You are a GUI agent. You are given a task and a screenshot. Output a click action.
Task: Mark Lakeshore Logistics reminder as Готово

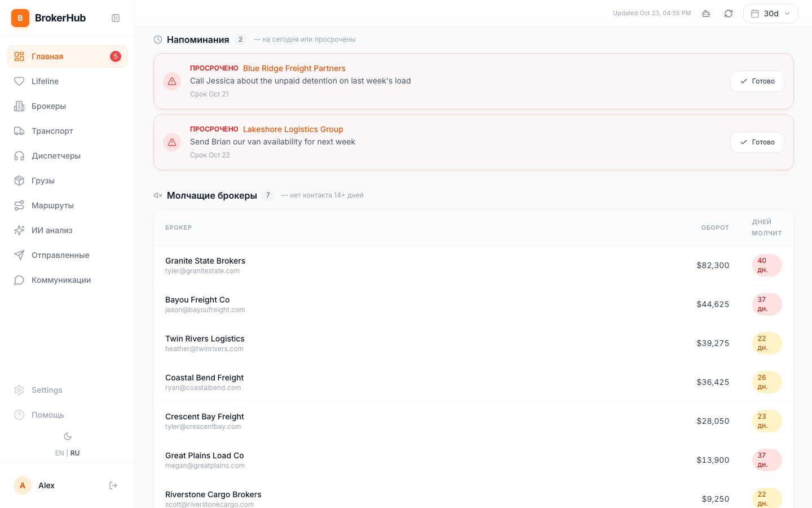(x=757, y=142)
